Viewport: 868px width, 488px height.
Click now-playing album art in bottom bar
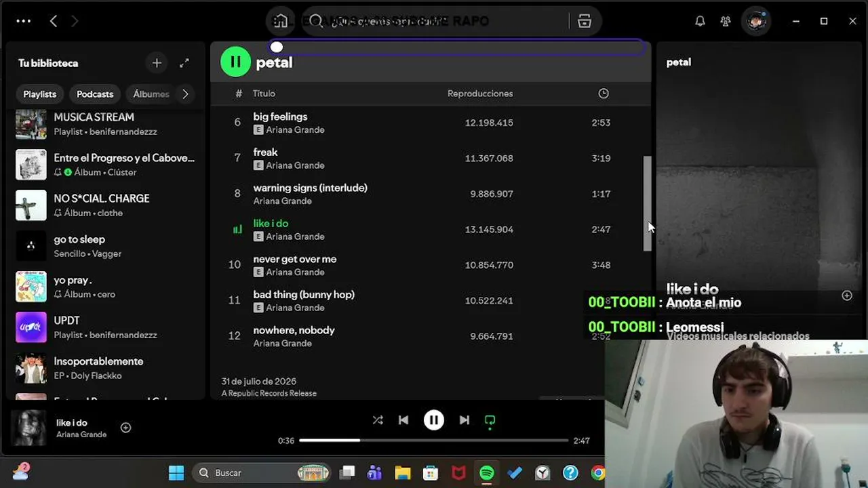29,428
